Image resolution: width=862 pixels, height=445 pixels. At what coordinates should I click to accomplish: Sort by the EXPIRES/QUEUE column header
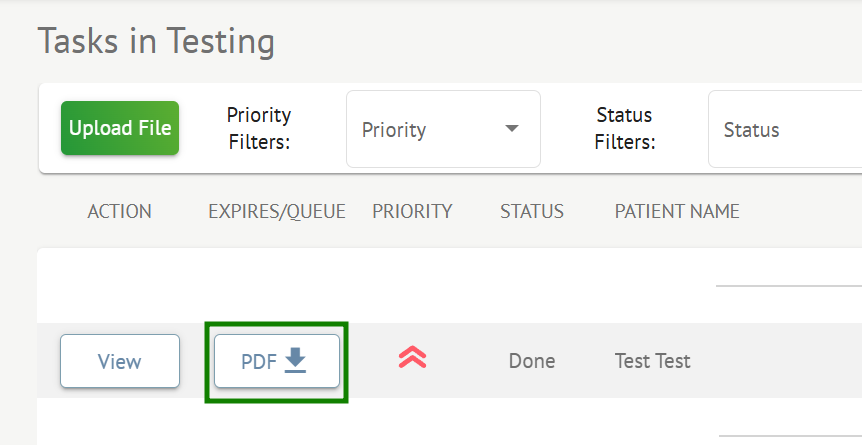277,211
